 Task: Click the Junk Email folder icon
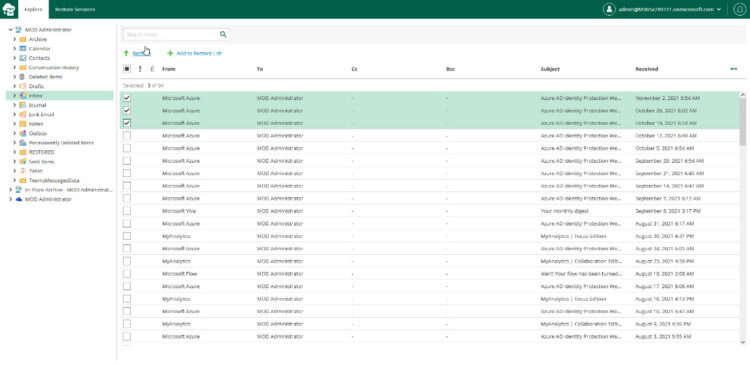click(22, 115)
